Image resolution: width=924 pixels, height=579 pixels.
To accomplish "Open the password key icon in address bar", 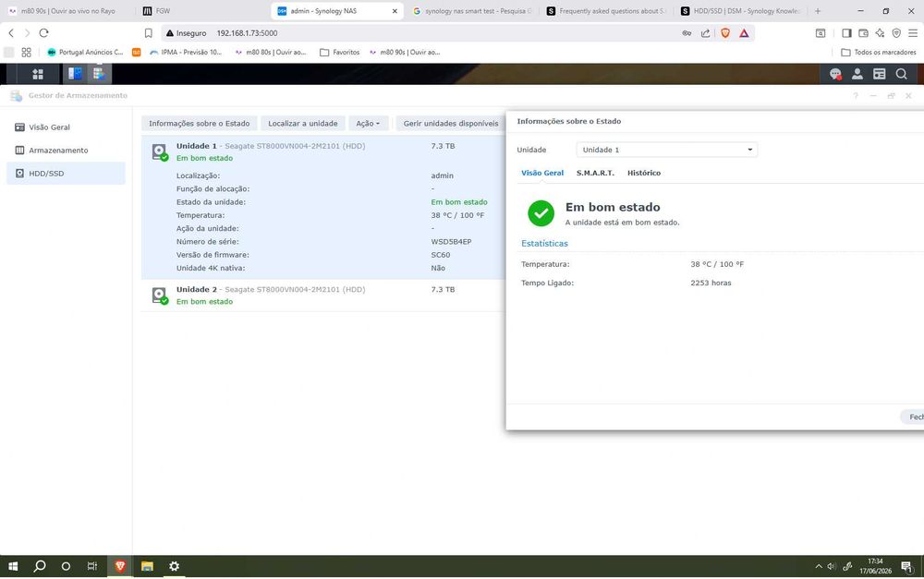I will click(687, 33).
